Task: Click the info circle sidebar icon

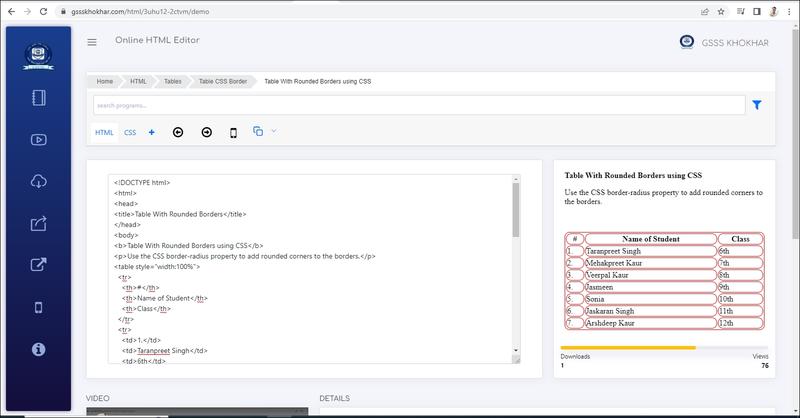Action: tap(39, 349)
